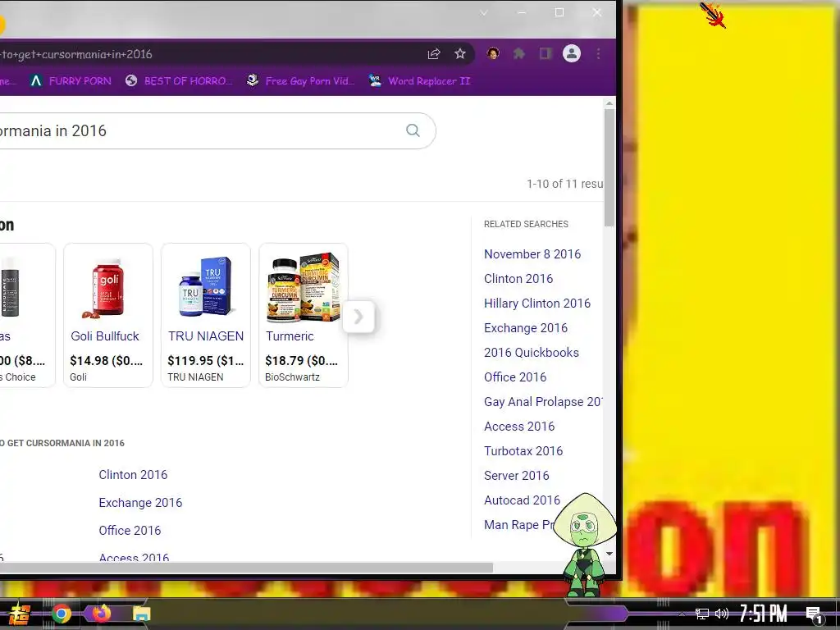
Task: Open Exchange 2016 under Related Searches
Action: pyautogui.click(x=526, y=328)
